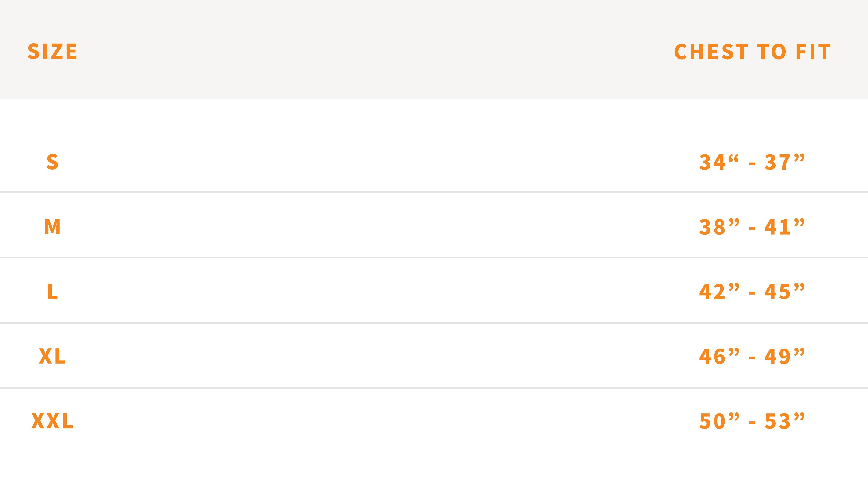Select the L size label
The image size is (868, 492).
[x=52, y=292]
